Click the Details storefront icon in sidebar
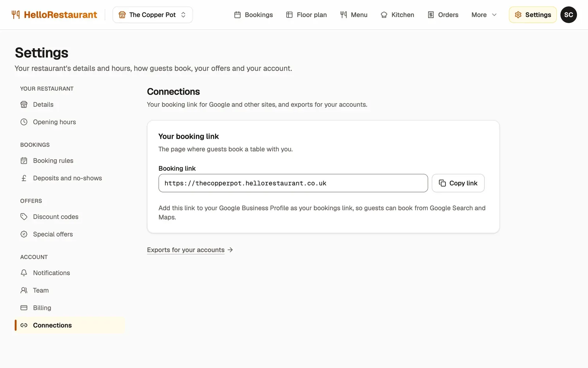 [24, 105]
